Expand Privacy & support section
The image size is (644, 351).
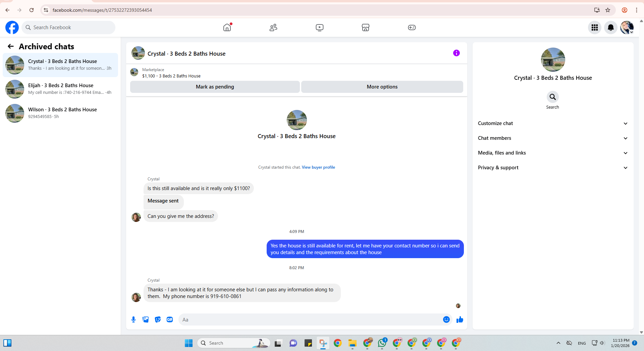(553, 168)
